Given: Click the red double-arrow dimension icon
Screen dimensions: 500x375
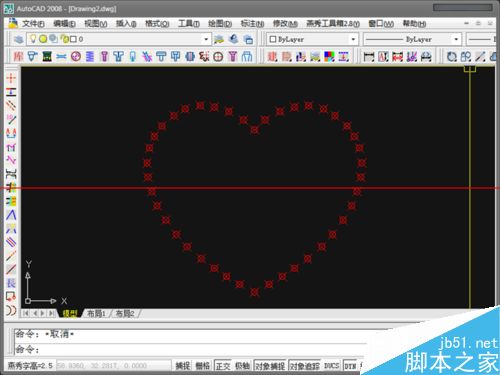Looking at the screenshot, I should [397, 57].
